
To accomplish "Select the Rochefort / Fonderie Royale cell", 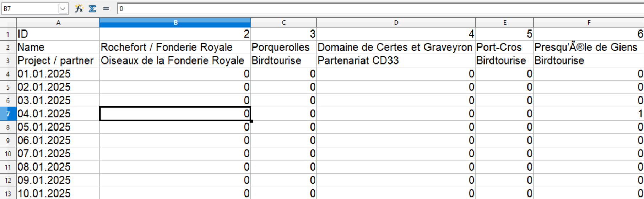I will [x=175, y=47].
